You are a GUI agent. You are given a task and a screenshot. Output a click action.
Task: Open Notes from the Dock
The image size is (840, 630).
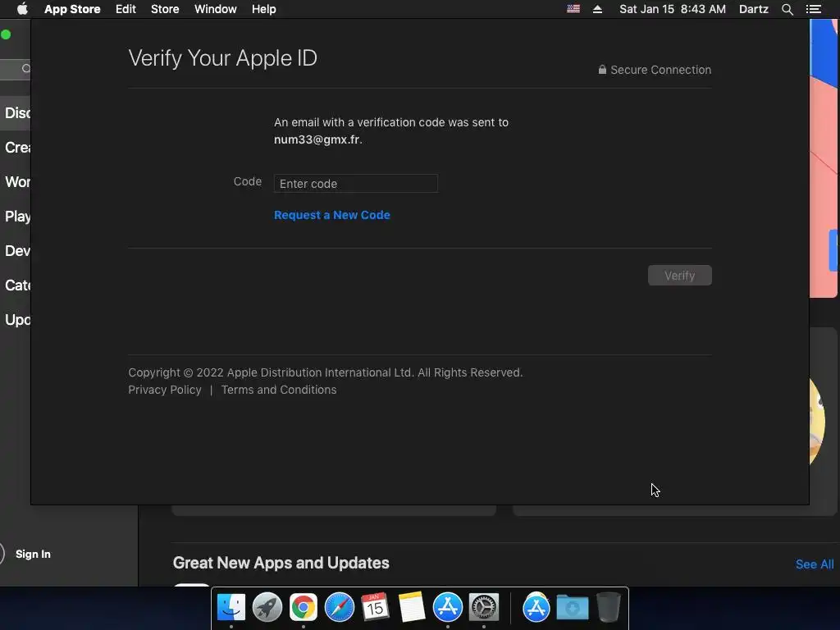[412, 608]
